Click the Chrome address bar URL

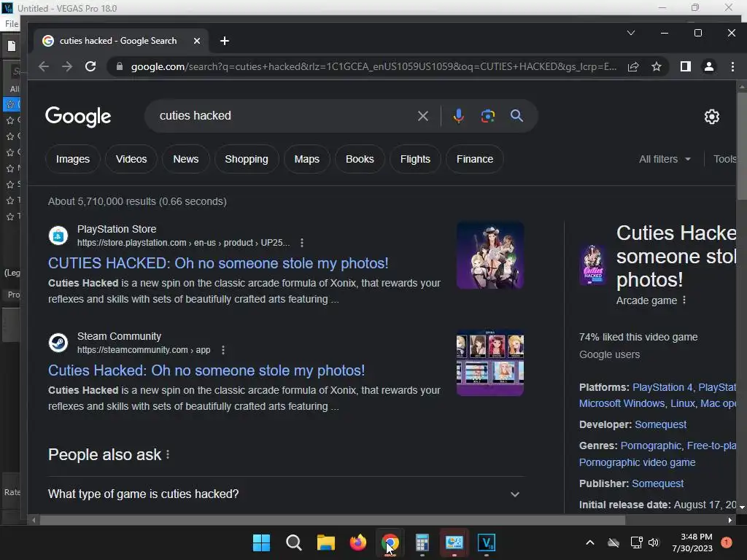coord(373,66)
